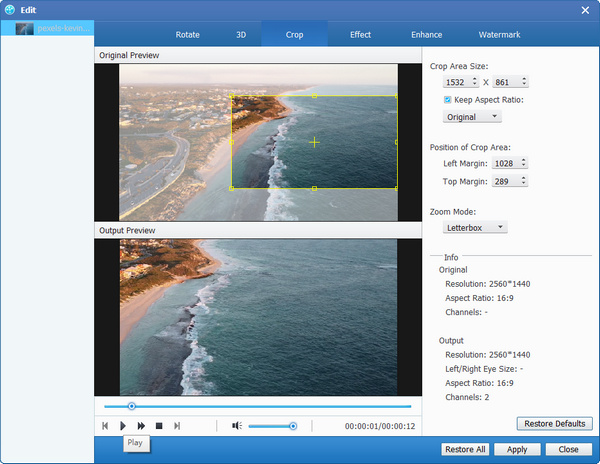Switch to the Rotate tab

coord(187,35)
